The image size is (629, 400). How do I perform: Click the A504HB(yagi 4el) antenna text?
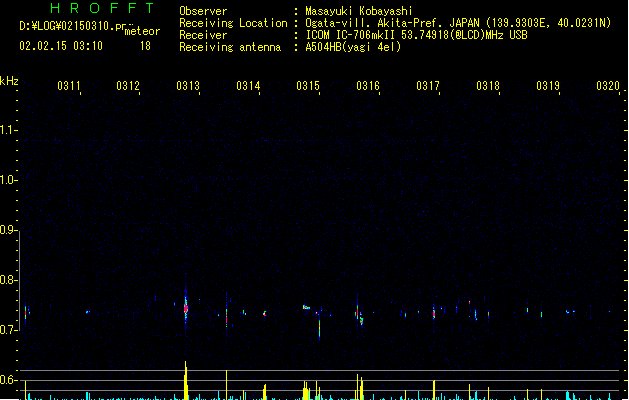353,47
